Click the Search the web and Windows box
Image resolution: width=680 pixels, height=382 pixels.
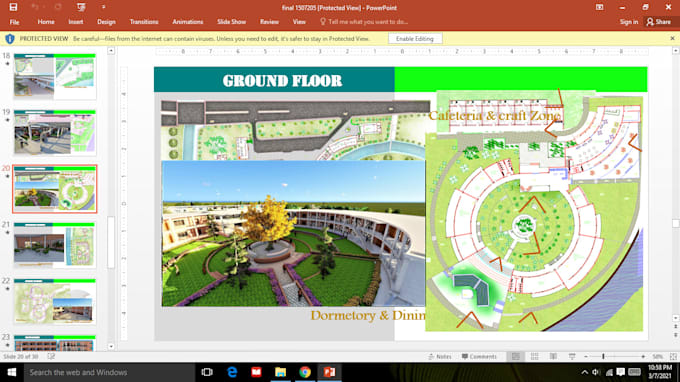coord(109,372)
